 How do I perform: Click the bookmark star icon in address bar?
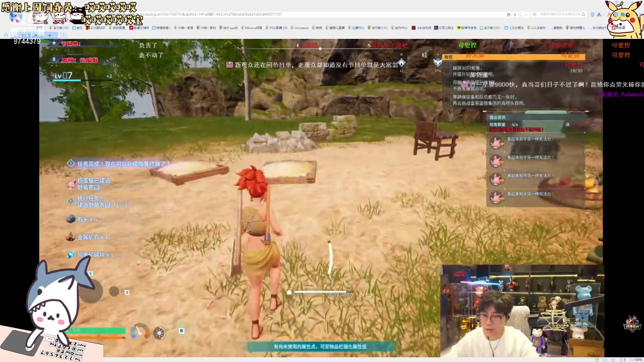pos(520,15)
